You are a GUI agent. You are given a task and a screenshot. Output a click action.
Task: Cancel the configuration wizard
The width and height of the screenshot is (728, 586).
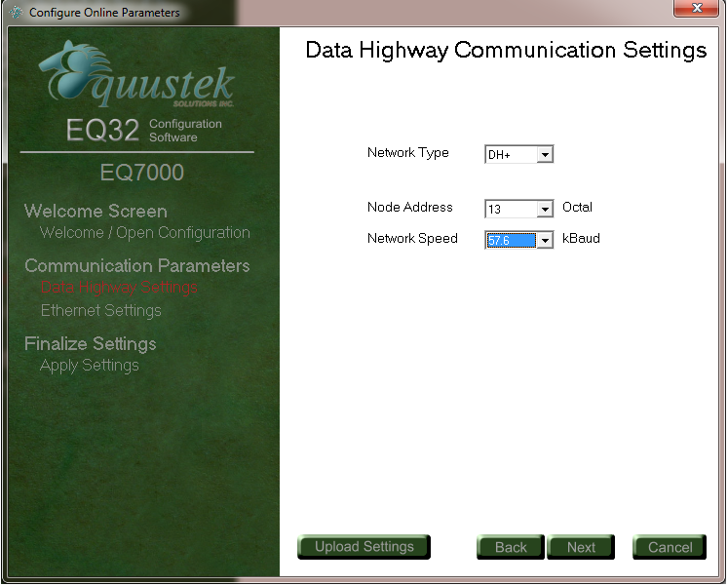(670, 547)
